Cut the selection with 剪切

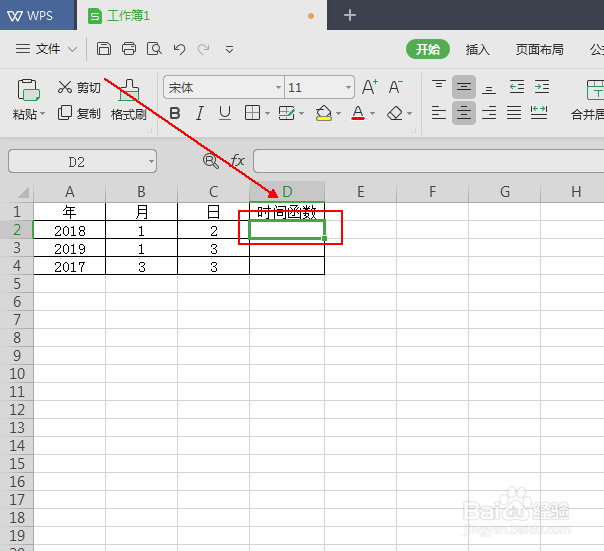[79, 87]
